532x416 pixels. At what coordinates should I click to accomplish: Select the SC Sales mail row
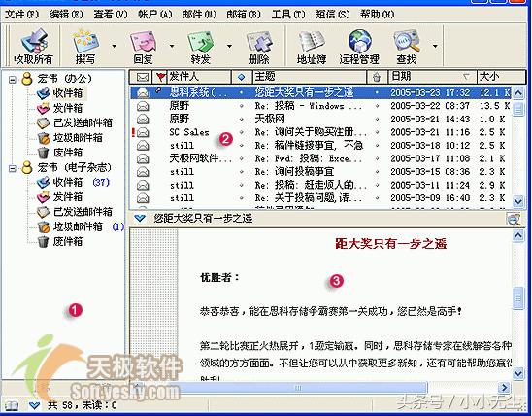tap(320, 132)
